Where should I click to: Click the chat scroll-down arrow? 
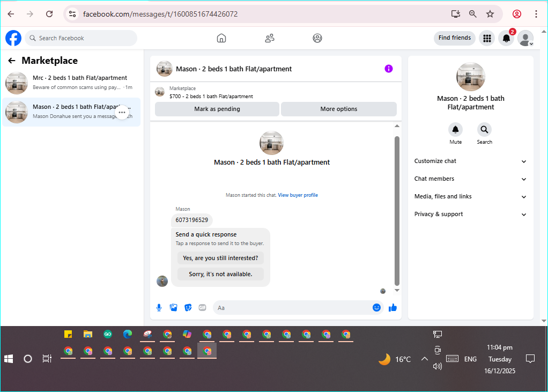click(397, 290)
